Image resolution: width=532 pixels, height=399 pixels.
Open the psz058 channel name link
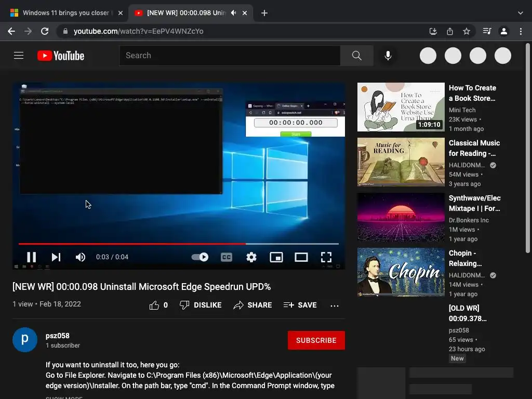(x=58, y=336)
